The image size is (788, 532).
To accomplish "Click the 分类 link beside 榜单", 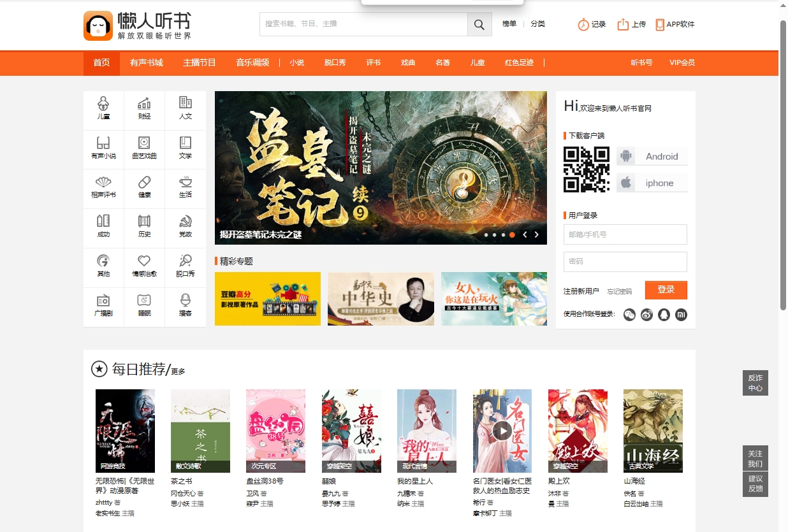I will pos(538,24).
